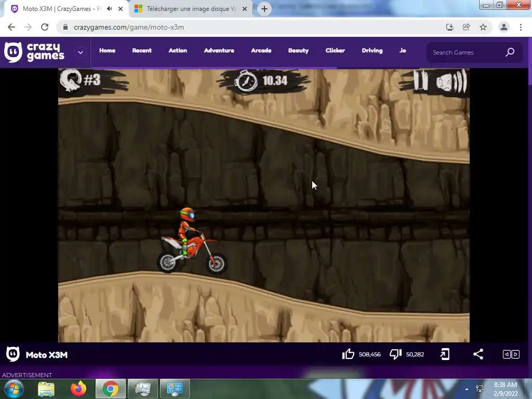
Task: Show hidden system tray icons
Action: 467,389
